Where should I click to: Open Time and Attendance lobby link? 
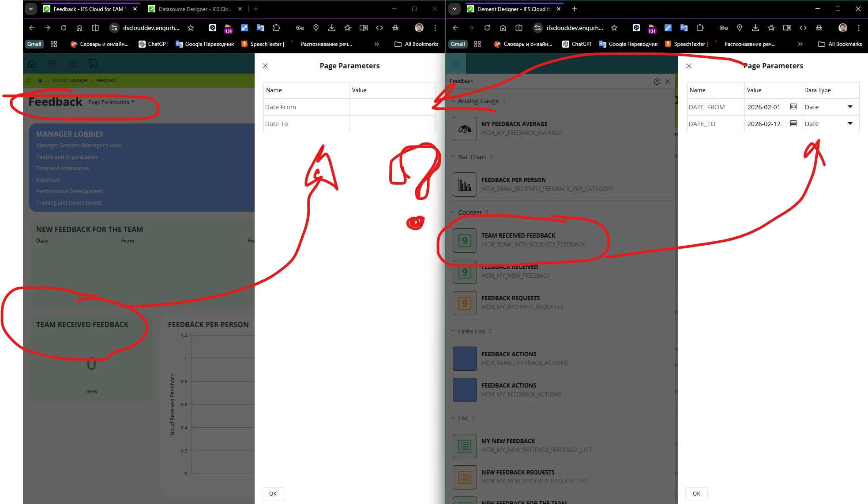(x=63, y=168)
